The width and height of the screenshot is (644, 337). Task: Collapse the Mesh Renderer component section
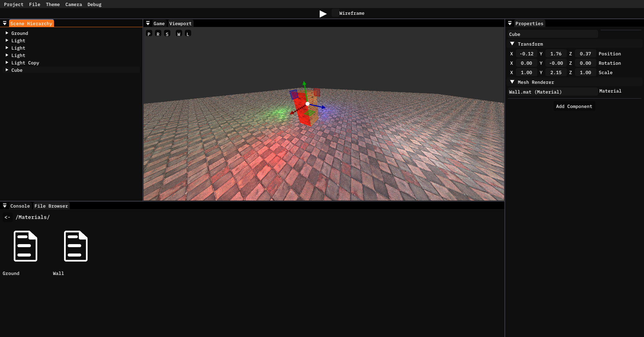click(x=512, y=82)
